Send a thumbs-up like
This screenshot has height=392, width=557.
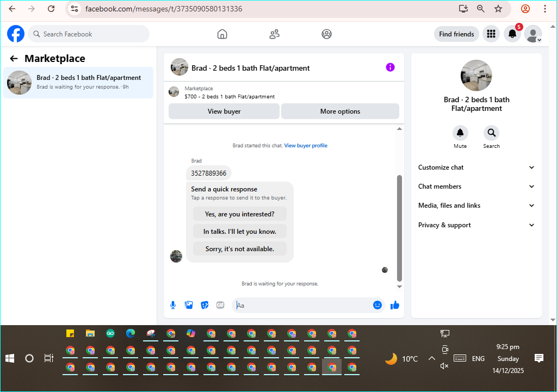click(395, 305)
